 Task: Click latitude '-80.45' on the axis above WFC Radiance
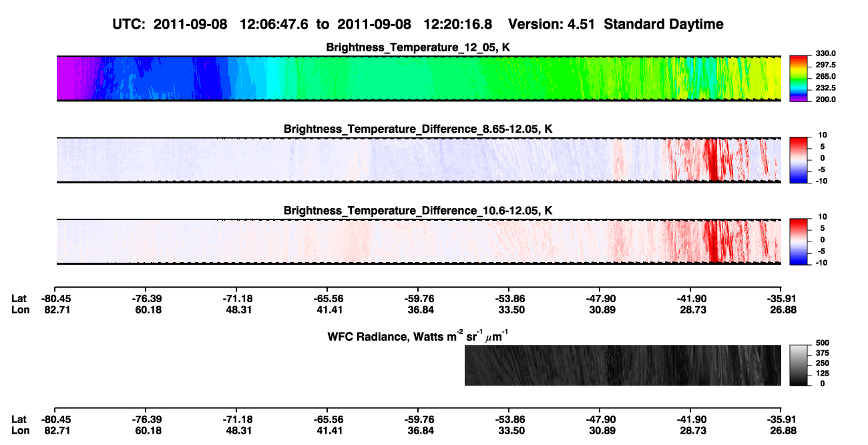click(x=55, y=299)
